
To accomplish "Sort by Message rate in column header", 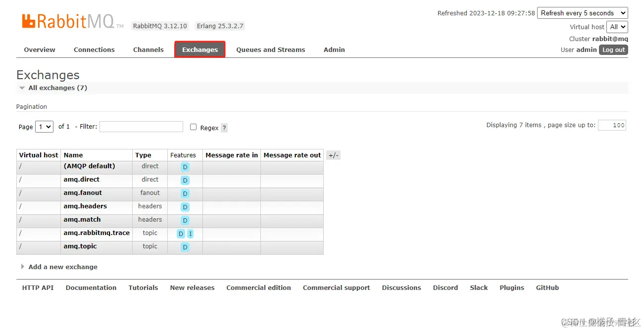I will tap(232, 155).
